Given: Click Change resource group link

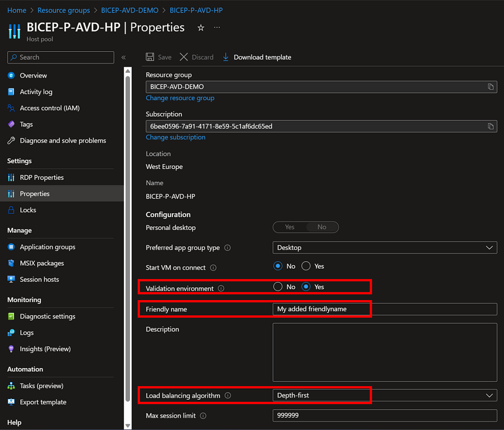Looking at the screenshot, I should point(180,98).
